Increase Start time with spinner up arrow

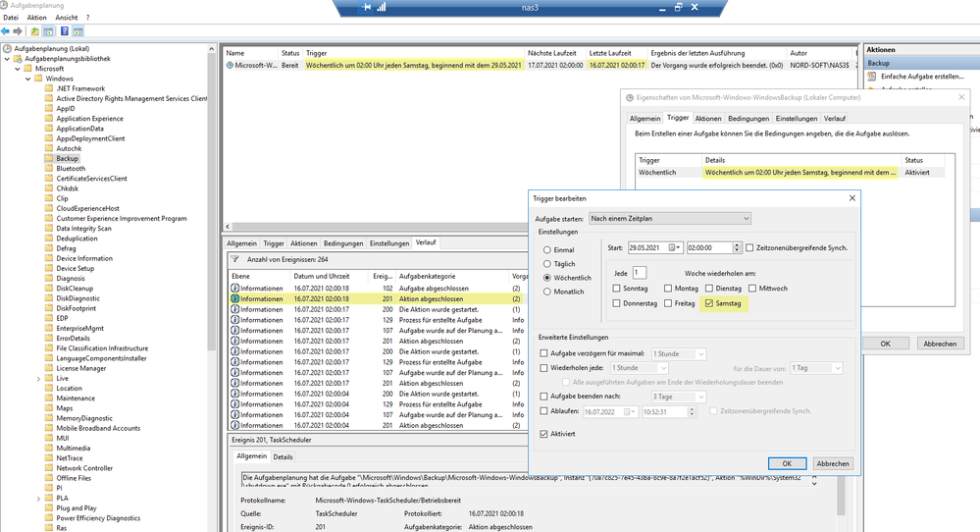point(737,245)
